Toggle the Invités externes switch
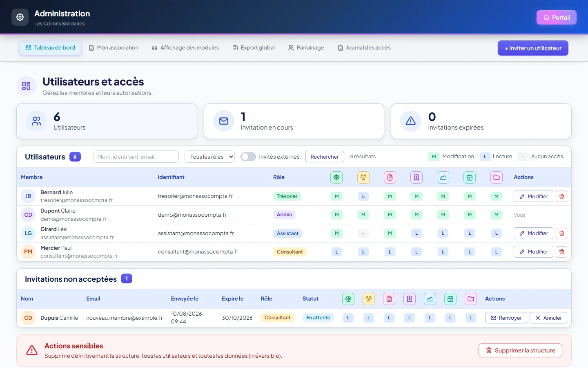This screenshot has width=588, height=368. tap(248, 157)
